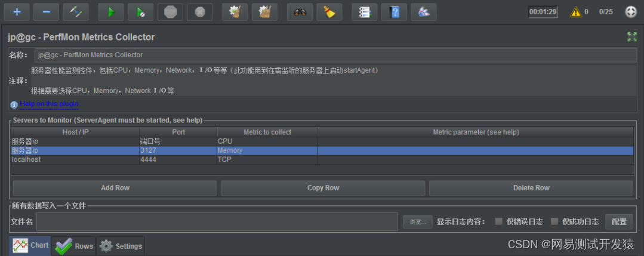Click the Reset Search broom icon

[329, 12]
